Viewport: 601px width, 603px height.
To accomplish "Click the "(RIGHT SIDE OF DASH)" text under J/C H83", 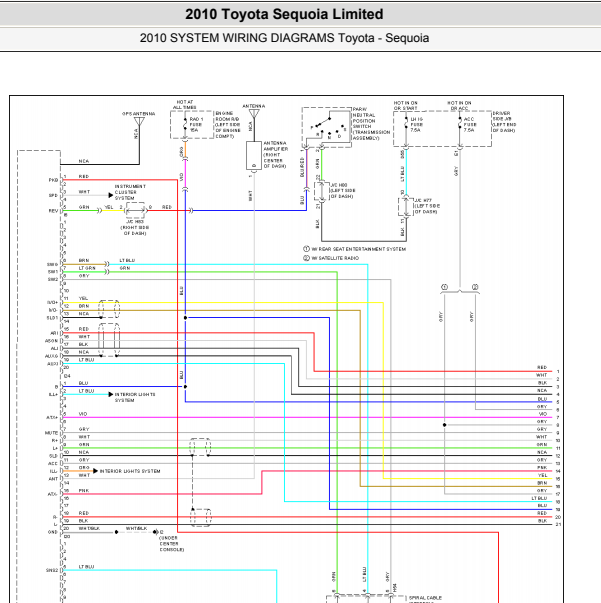I will click(x=135, y=230).
